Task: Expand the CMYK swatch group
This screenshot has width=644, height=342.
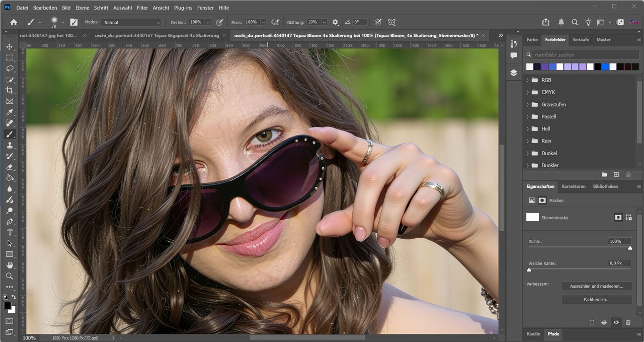Action: tap(528, 92)
